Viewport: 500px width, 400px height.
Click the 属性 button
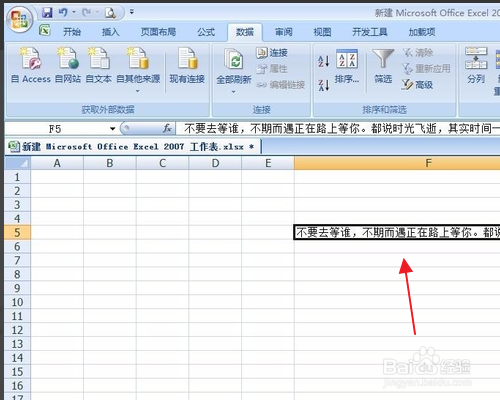point(272,69)
